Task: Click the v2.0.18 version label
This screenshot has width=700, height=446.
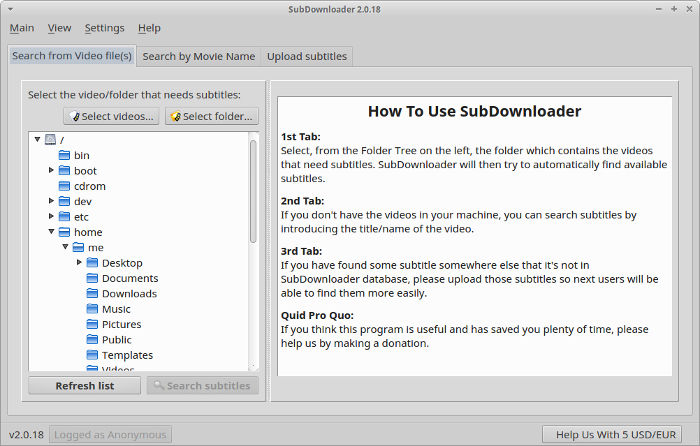Action: pos(26,435)
